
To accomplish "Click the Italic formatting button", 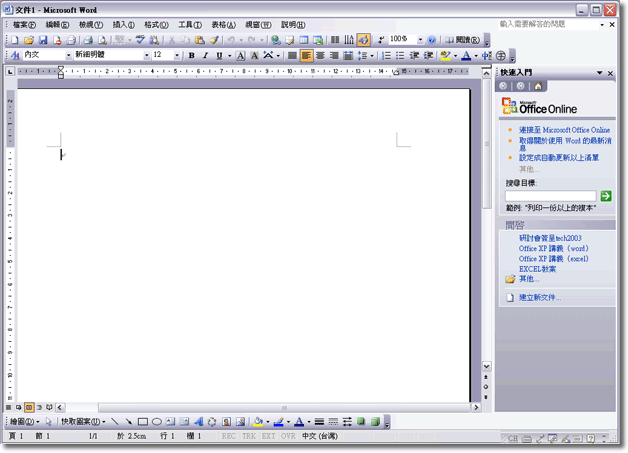I will click(x=205, y=56).
